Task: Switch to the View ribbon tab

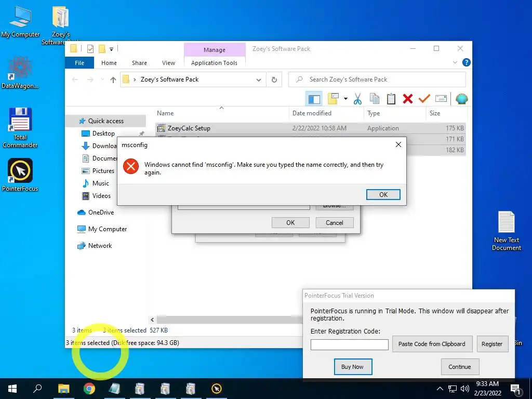Action: pyautogui.click(x=169, y=63)
